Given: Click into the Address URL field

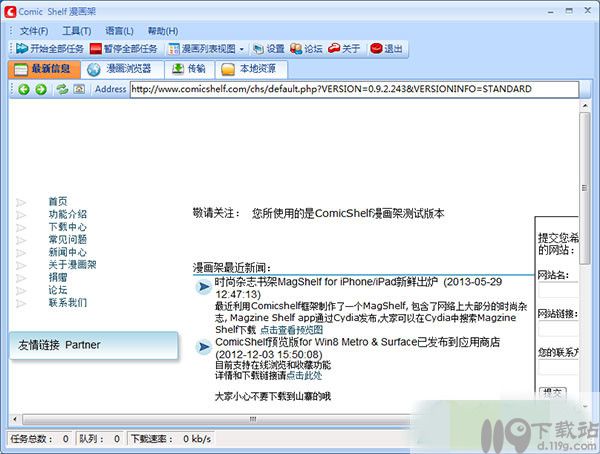Looking at the screenshot, I should point(354,89).
